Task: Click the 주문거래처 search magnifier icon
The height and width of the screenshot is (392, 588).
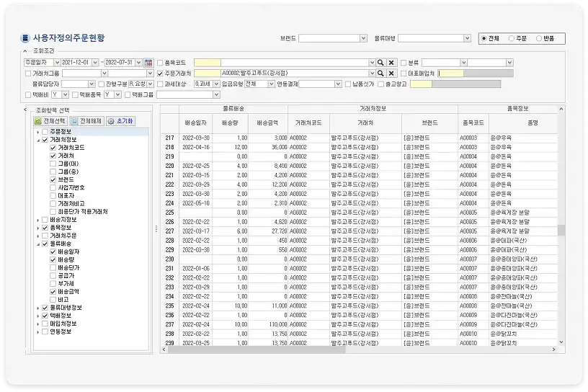Action: pyautogui.click(x=380, y=73)
